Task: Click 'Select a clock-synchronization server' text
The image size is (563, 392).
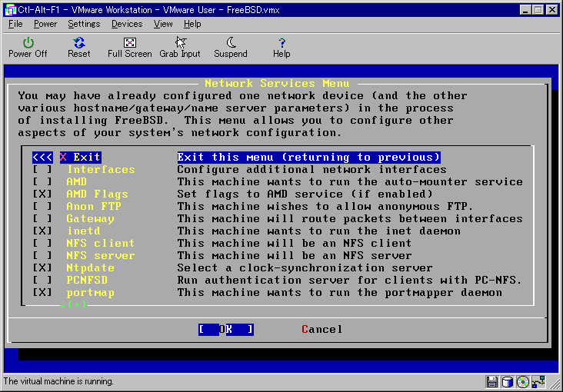Action: pyautogui.click(x=305, y=267)
